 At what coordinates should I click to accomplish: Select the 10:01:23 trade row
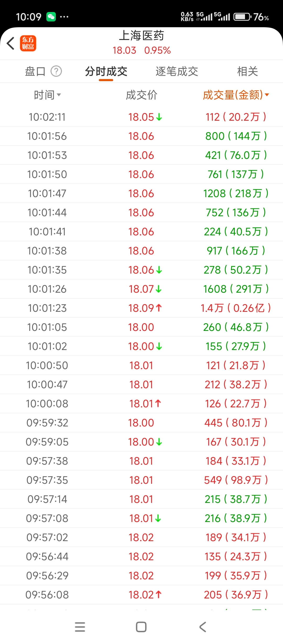pyautogui.click(x=141, y=308)
